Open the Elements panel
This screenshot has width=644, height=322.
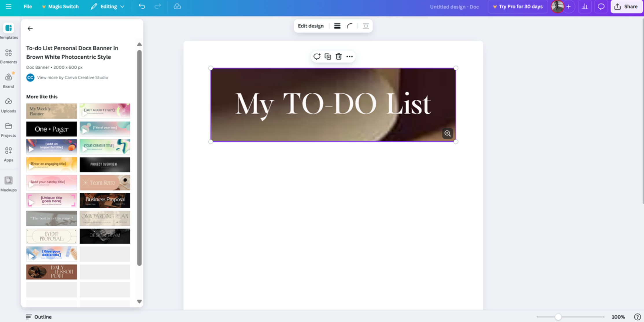click(x=9, y=55)
